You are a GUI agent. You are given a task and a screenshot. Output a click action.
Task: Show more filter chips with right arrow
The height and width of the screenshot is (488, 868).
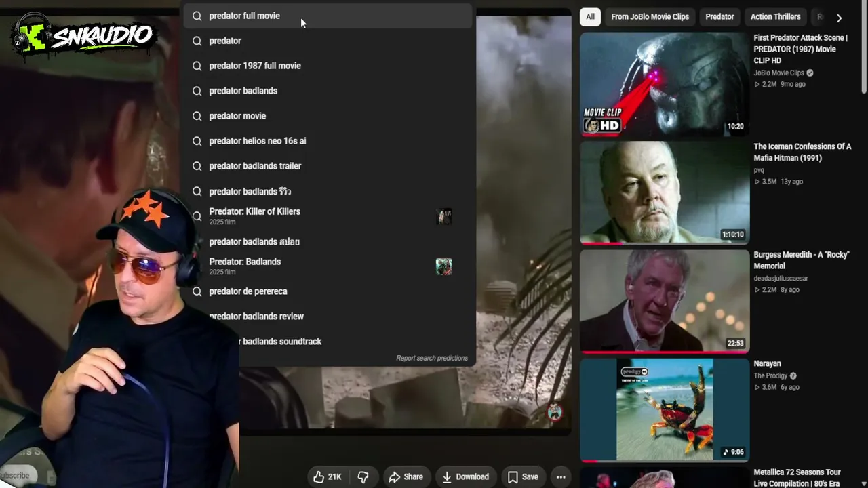pos(839,18)
